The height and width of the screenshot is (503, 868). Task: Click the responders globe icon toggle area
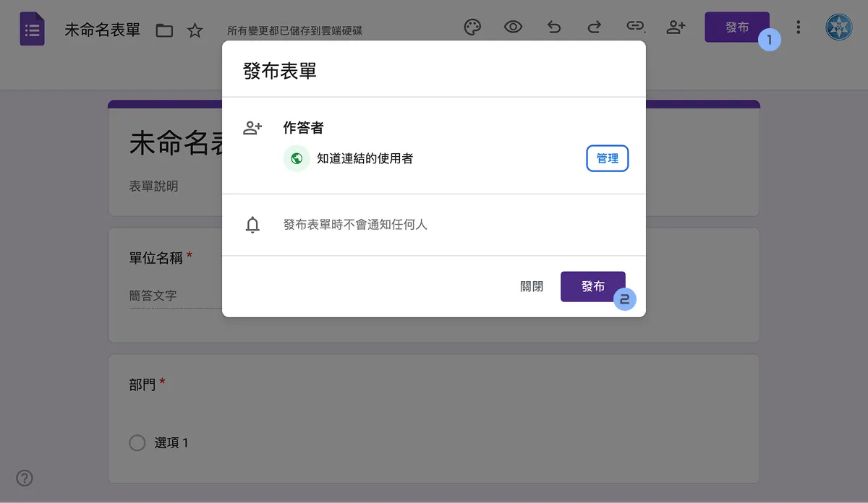point(297,158)
